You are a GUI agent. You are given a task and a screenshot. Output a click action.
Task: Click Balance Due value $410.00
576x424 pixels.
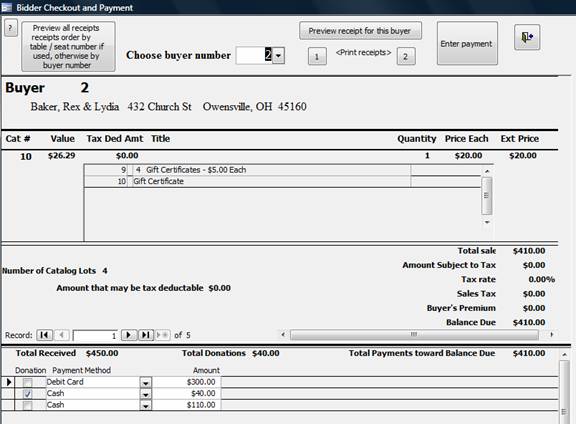coord(529,322)
